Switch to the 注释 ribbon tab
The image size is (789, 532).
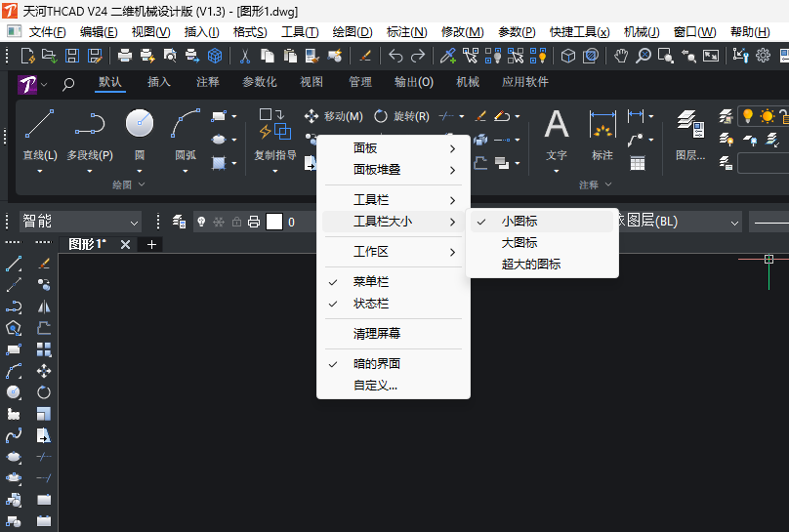(208, 83)
